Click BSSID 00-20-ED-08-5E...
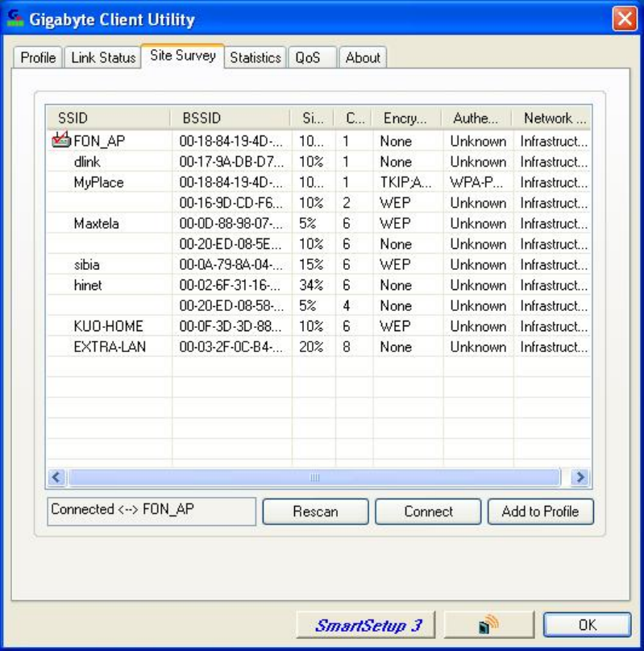The width and height of the screenshot is (644, 651). point(230,243)
